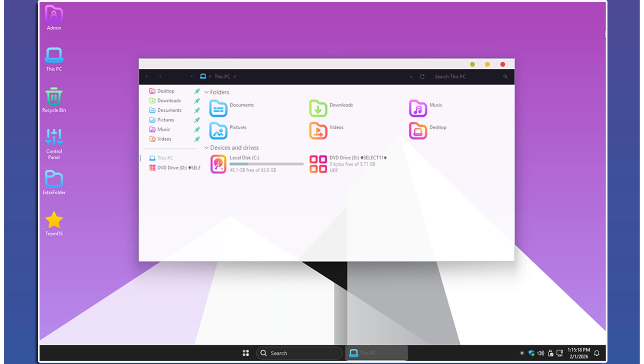The height and width of the screenshot is (364, 644).
Task: Click the Local Disk (C:) capacity bar
Action: (x=266, y=164)
